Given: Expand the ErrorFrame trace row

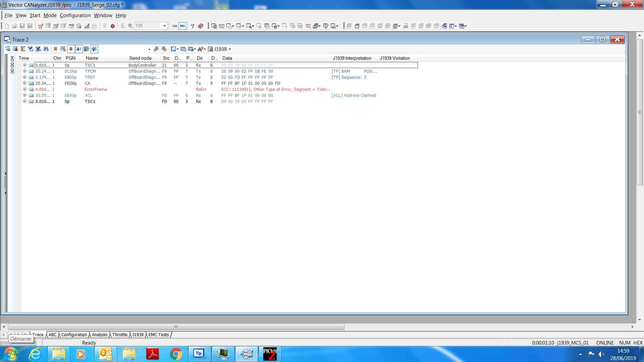Looking at the screenshot, I should click(x=24, y=89).
